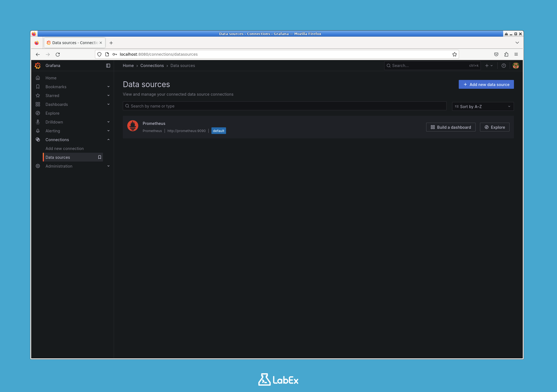Screen dimensions: 557x392
Task: Click the Prometheus data source logo
Action: (133, 126)
